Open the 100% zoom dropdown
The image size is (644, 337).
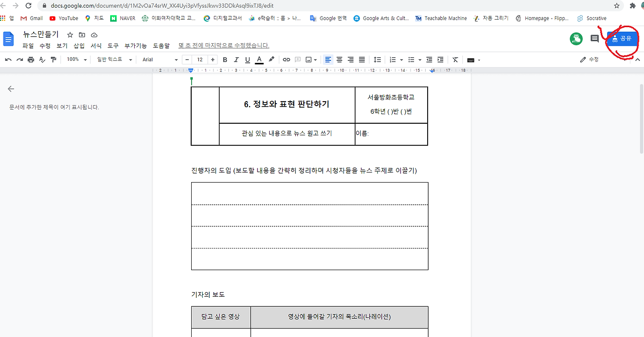[x=77, y=59]
